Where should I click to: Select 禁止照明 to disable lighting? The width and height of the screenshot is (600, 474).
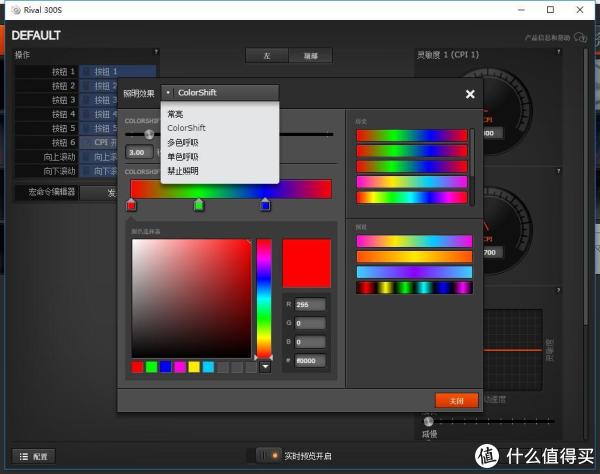pyautogui.click(x=183, y=171)
